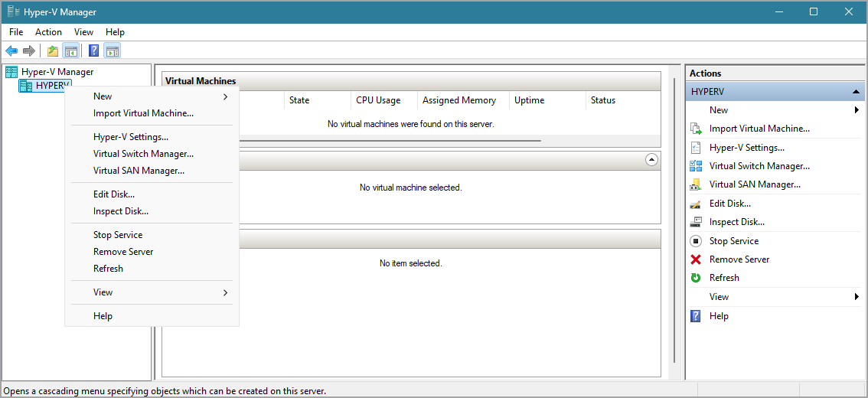Click the blue Help toolbar icon

94,51
